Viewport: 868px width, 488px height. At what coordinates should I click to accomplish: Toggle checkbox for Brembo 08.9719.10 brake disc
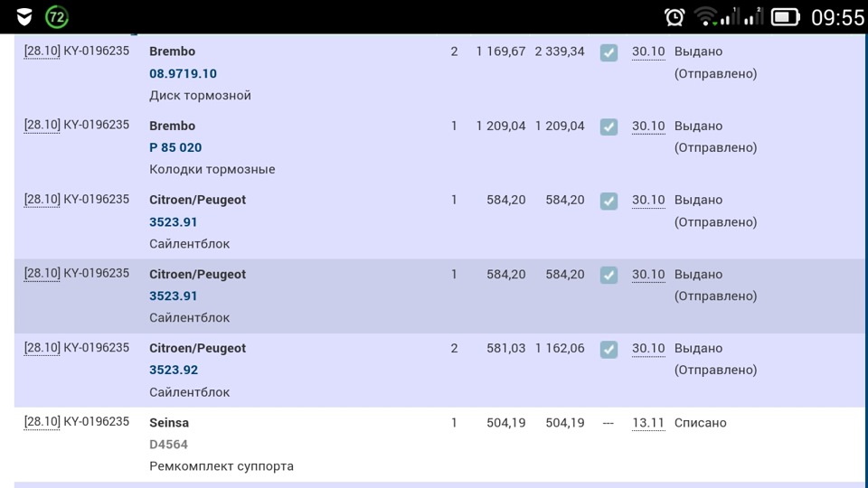(x=609, y=52)
